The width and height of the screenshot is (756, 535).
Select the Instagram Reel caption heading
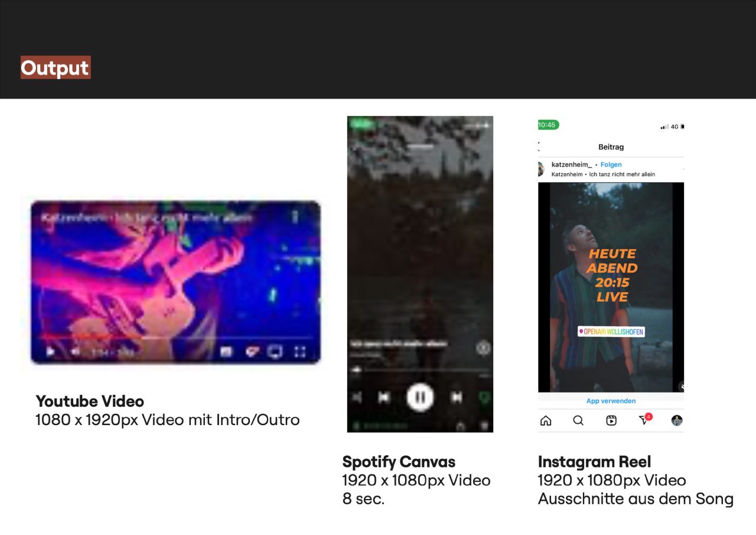[x=594, y=462]
